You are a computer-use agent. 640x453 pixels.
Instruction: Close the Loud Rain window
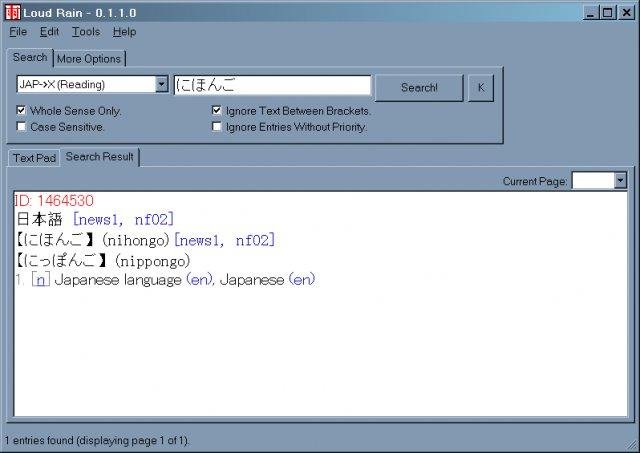pos(627,13)
